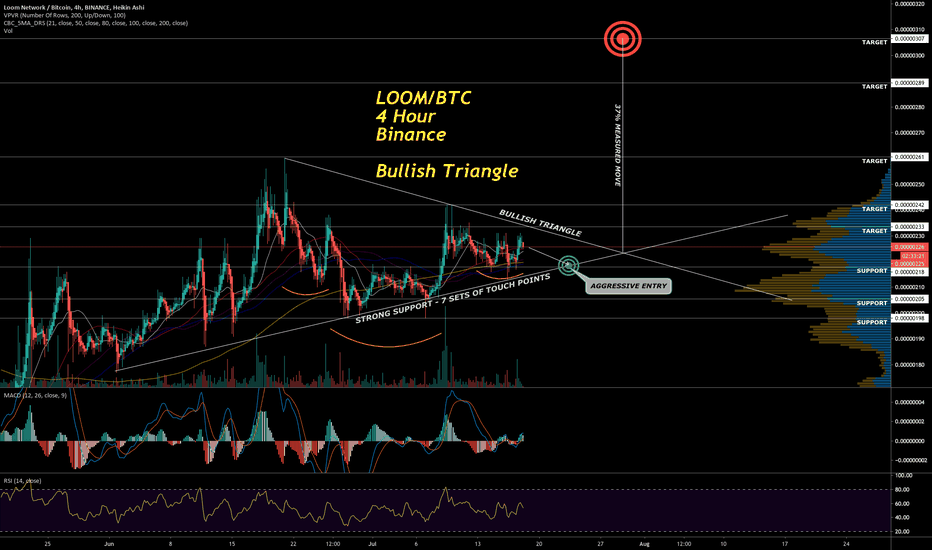The width and height of the screenshot is (932, 550).
Task: Click 0.00000004 on the MACD axis
Action: pyautogui.click(x=909, y=403)
